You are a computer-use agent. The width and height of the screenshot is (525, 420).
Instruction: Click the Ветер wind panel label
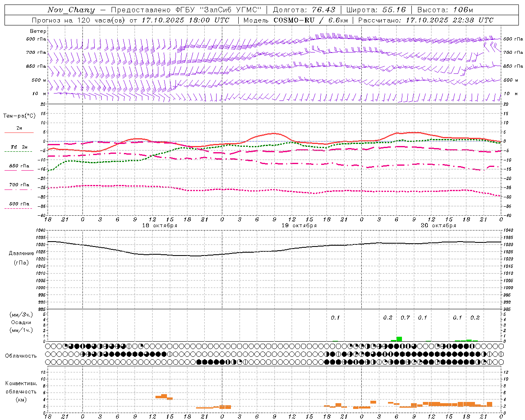pos(38,31)
